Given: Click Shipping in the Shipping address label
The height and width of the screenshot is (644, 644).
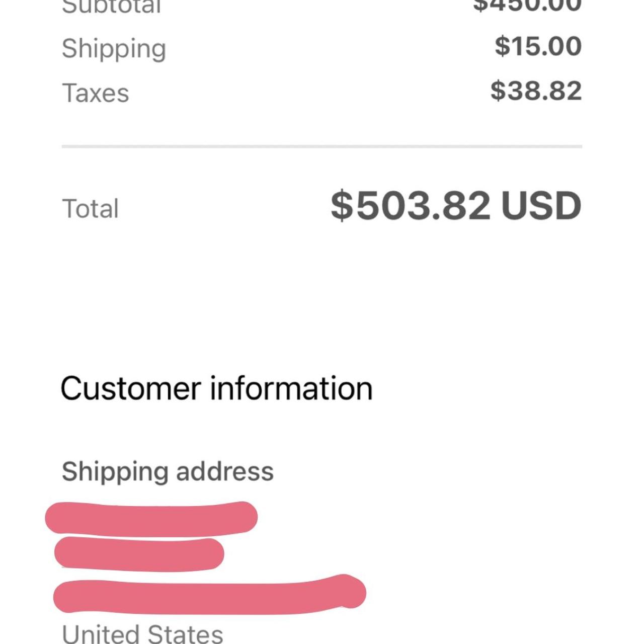Looking at the screenshot, I should [x=115, y=472].
